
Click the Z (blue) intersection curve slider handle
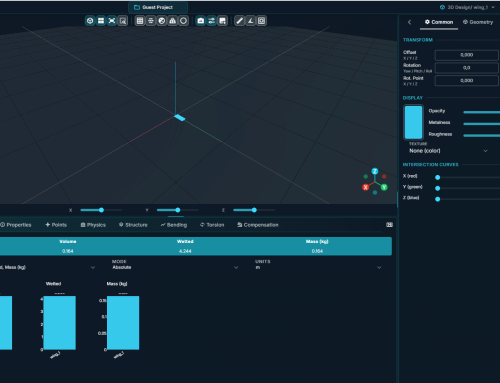point(438,199)
